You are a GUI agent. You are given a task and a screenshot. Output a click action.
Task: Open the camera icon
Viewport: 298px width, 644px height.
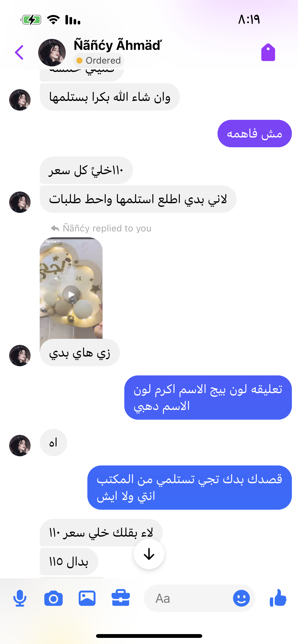coord(53,598)
